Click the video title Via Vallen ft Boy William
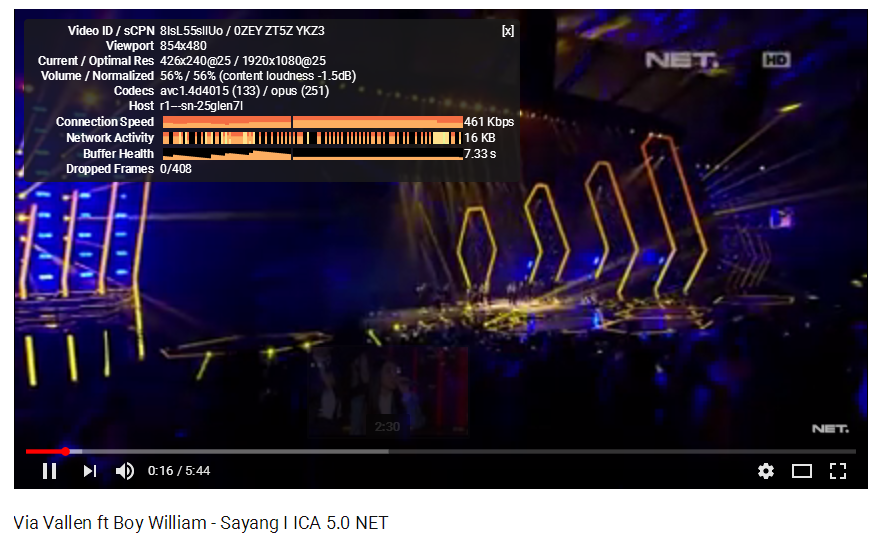 (201, 523)
